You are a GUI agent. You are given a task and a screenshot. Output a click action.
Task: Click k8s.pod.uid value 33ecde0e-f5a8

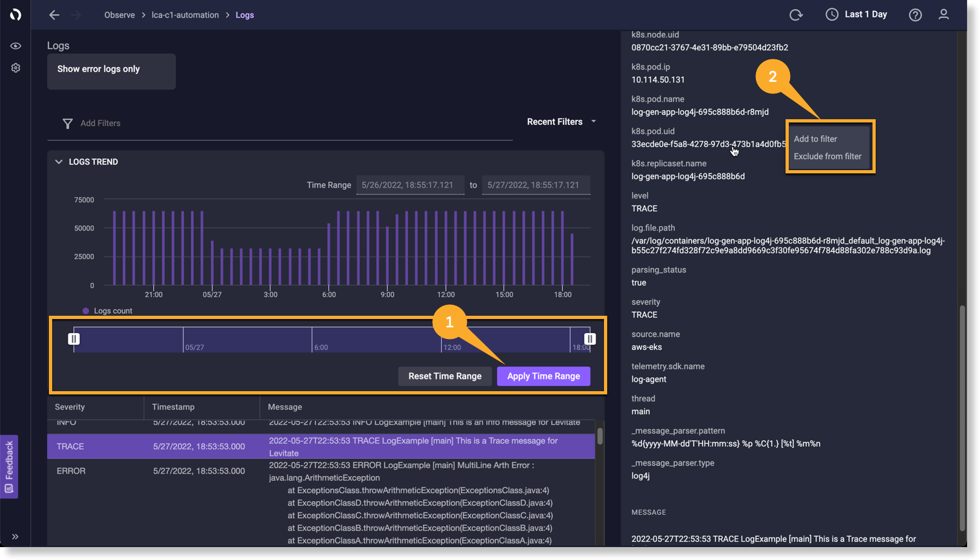pos(708,144)
